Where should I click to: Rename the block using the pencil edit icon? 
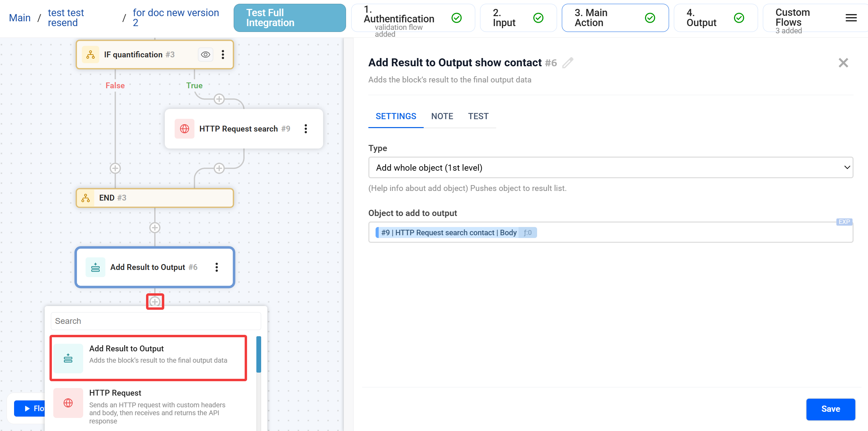(568, 63)
